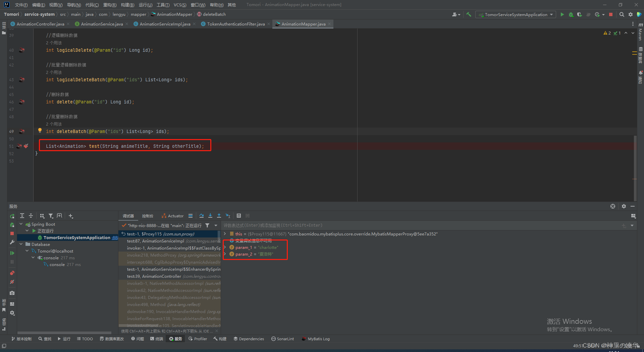
Task: Click the Rerun icon in the Services panel
Action: (12, 216)
